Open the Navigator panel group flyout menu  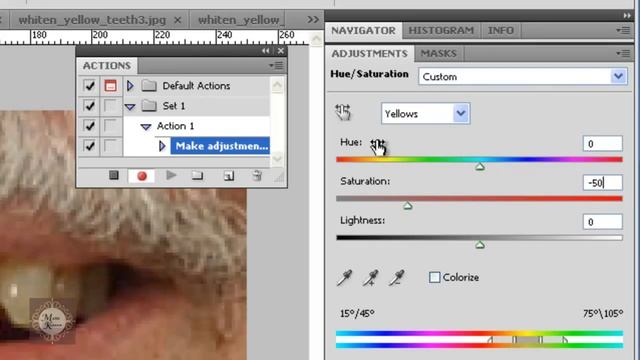click(623, 30)
